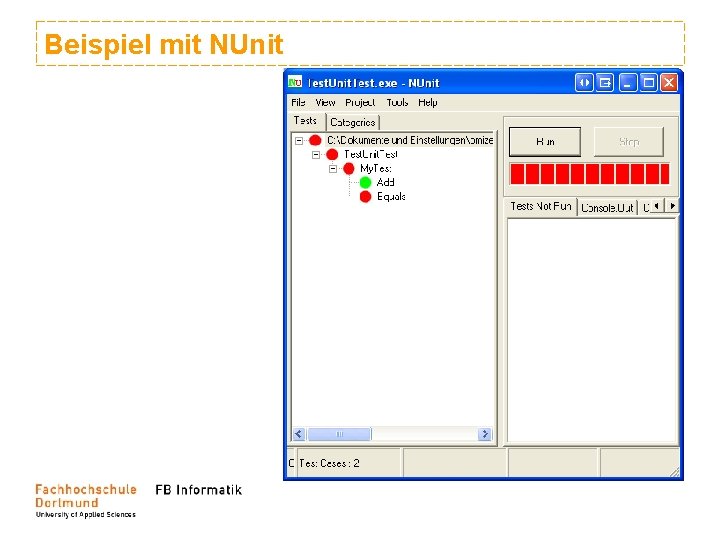Close the NUnit window
Image resolution: width=720 pixels, height=540 pixels.
pos(669,83)
